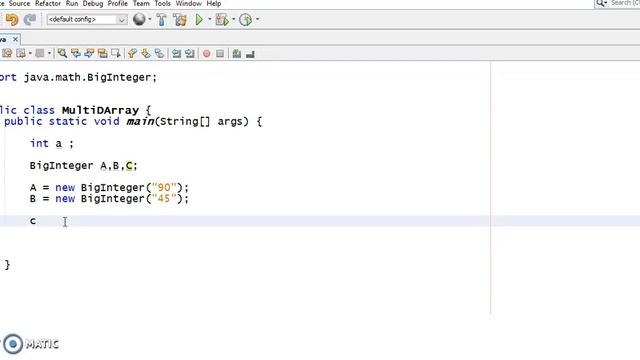Open the Refactor menu
The image size is (640, 360).
[48, 3]
